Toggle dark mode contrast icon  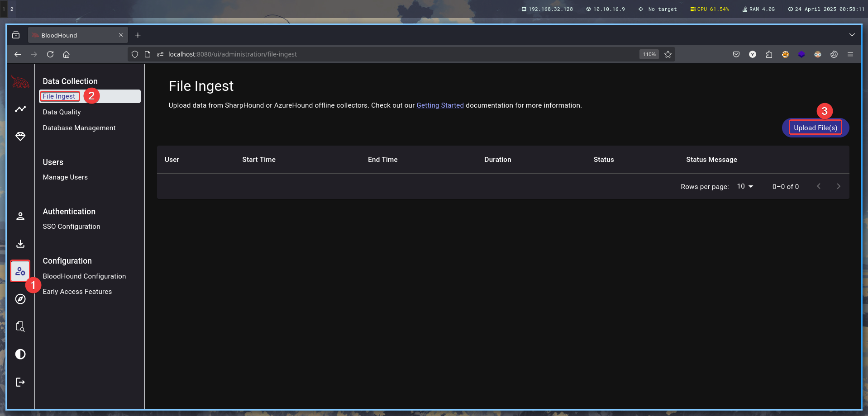(x=20, y=354)
